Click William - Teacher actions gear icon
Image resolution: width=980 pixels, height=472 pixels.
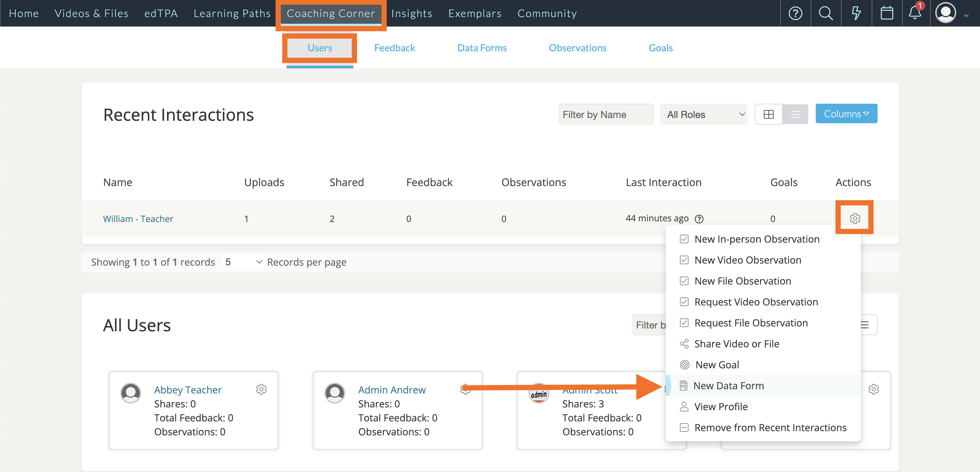point(855,219)
